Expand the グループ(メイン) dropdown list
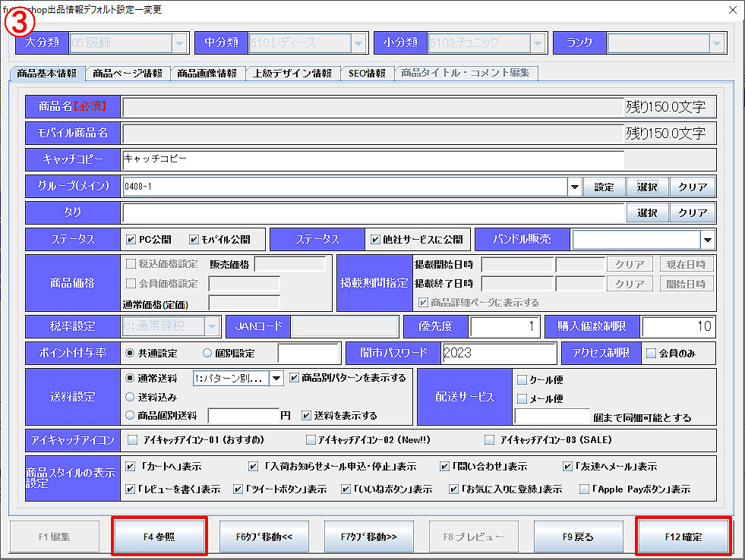 click(x=573, y=187)
